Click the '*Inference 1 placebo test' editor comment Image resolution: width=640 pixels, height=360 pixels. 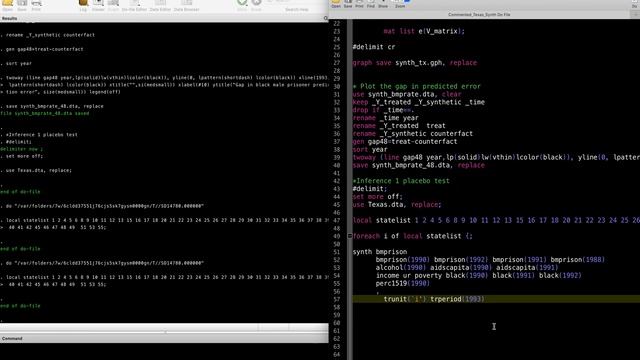[x=401, y=181]
